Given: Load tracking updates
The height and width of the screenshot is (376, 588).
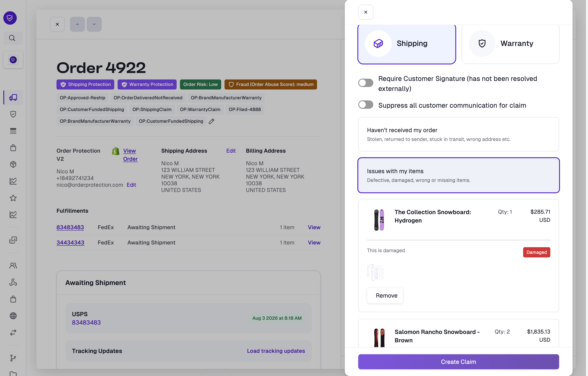Looking at the screenshot, I should [x=276, y=351].
